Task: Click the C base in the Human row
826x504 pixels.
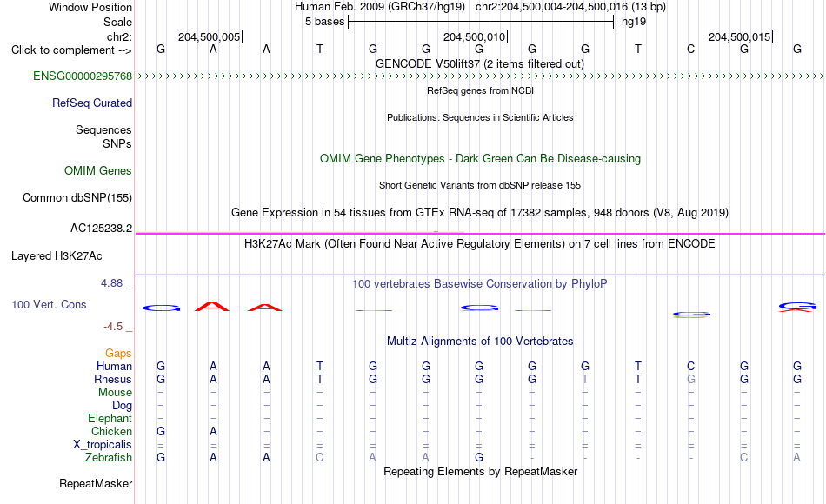Action: (x=690, y=366)
